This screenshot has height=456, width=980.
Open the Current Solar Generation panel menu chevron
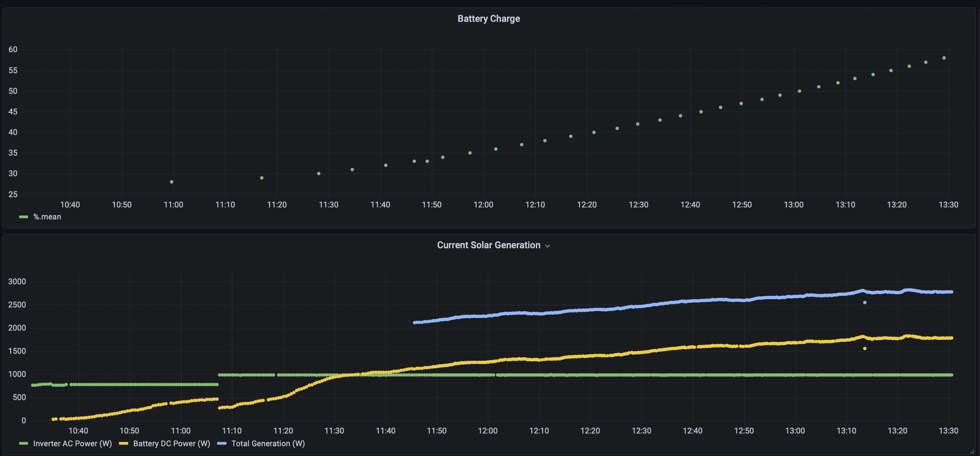pos(547,246)
